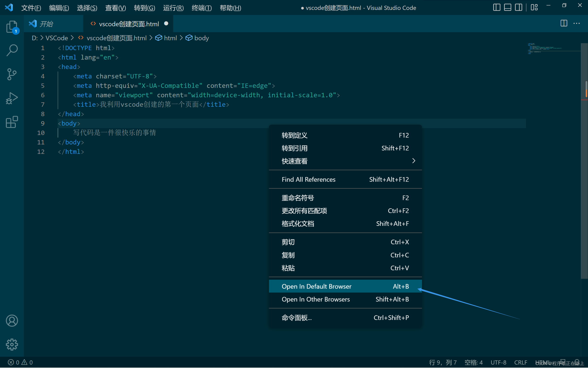The image size is (588, 368).
Task: Open the Run and Debug view icon
Action: [12, 98]
